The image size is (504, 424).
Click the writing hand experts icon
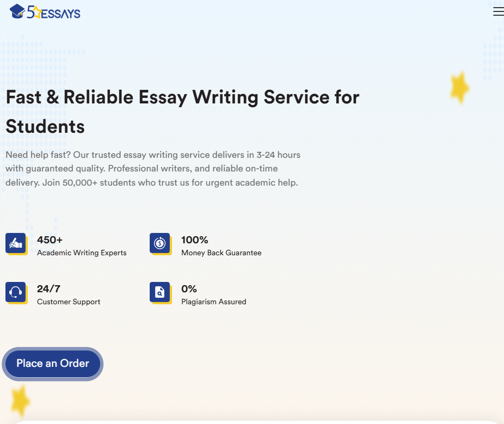16,243
